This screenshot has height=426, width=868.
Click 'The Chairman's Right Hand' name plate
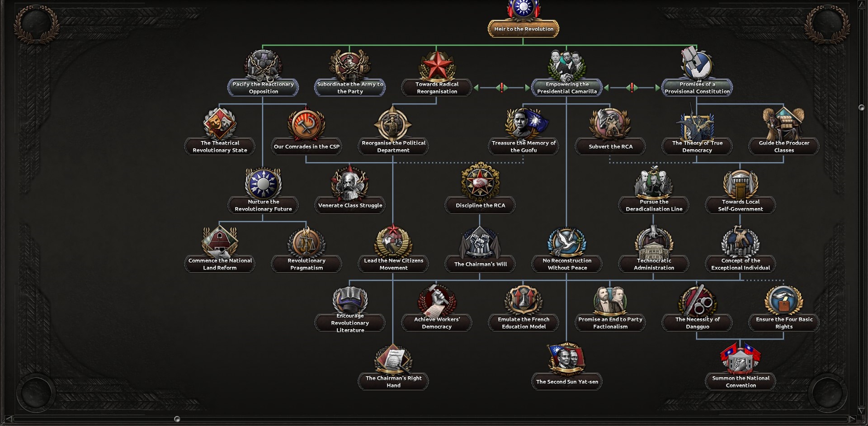(x=393, y=382)
